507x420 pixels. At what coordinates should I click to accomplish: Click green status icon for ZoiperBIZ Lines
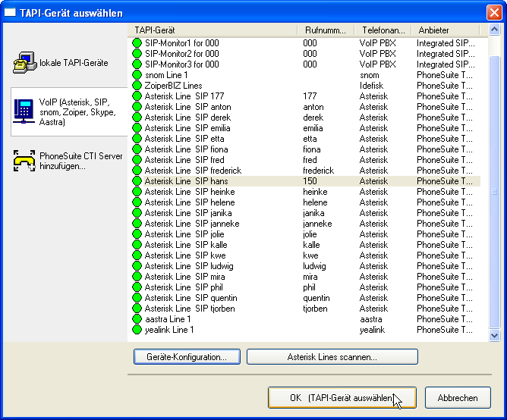click(137, 86)
